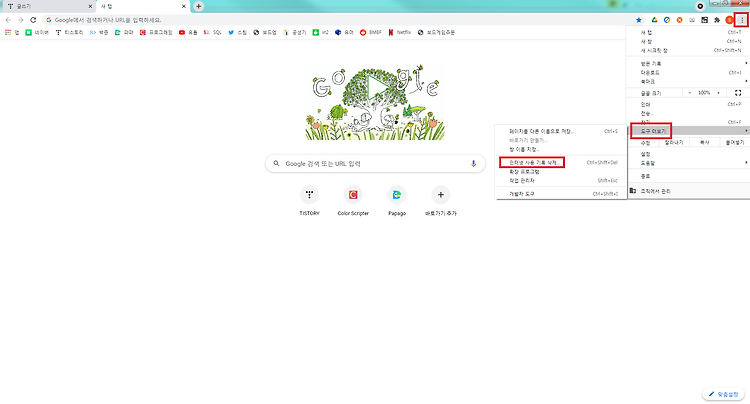Open the 보드게임주문 bookmark
The image size is (750, 404).
coord(436,33)
